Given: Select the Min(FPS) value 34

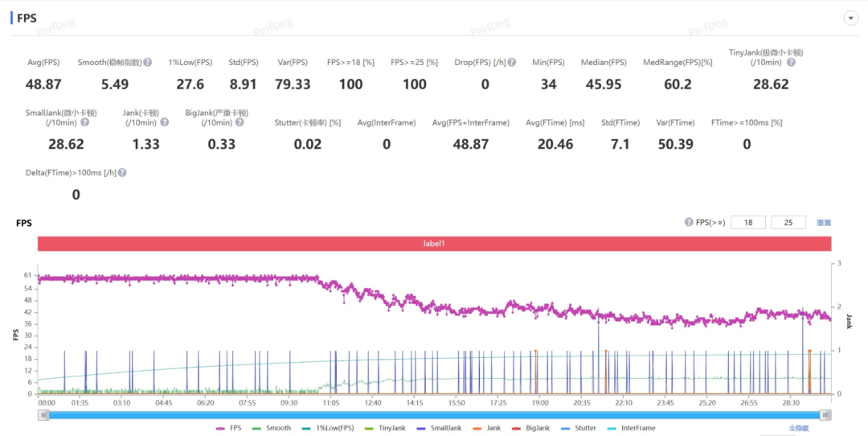Looking at the screenshot, I should [549, 84].
